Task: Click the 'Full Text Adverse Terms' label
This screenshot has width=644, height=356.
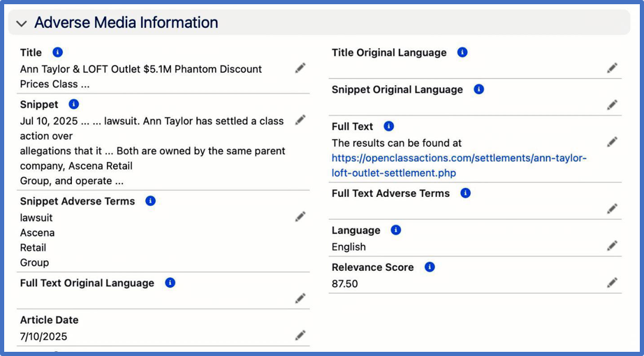Action: coord(390,193)
